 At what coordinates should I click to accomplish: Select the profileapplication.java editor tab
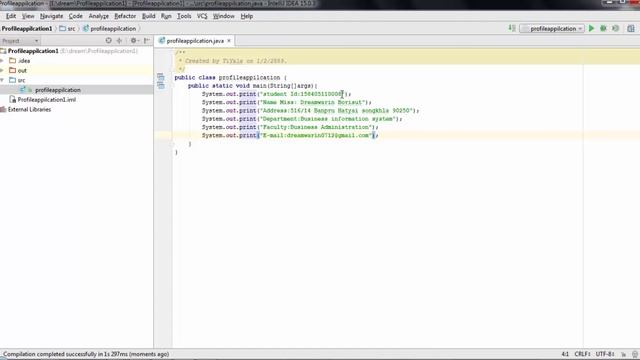195,41
